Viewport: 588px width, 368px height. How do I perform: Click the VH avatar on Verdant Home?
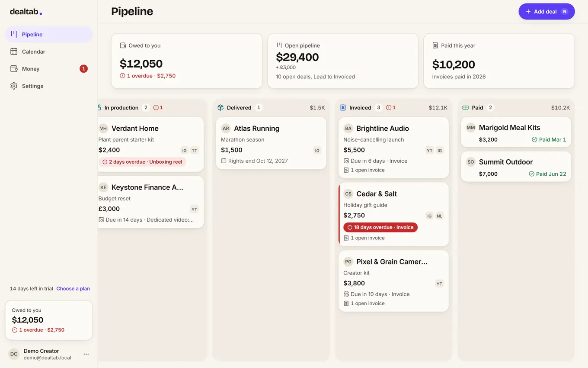[x=103, y=128]
